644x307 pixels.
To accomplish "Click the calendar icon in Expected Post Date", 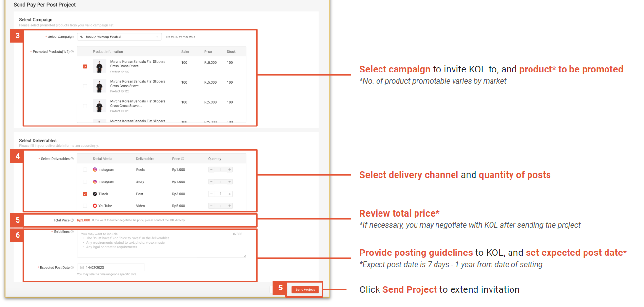I will [82, 267].
